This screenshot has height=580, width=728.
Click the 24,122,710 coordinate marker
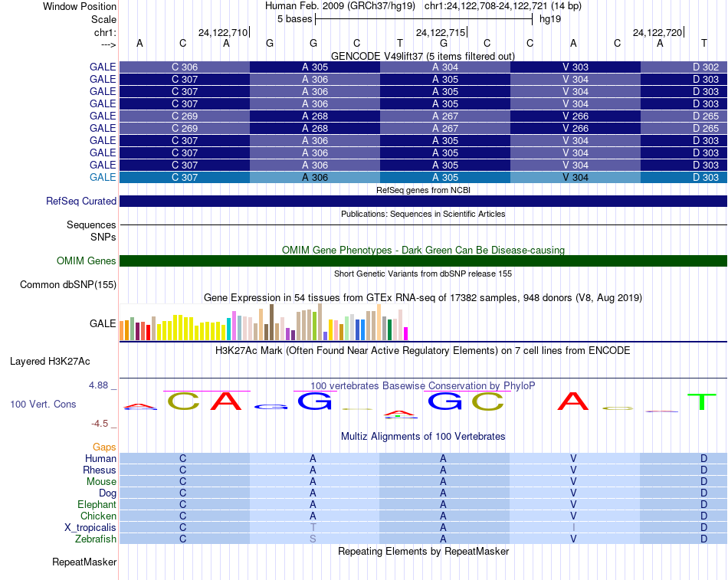pyautogui.click(x=223, y=32)
